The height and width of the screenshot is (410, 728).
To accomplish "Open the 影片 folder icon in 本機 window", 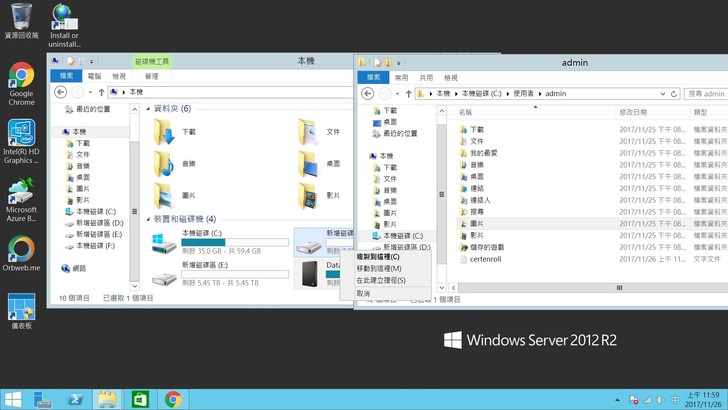I will pos(308,195).
